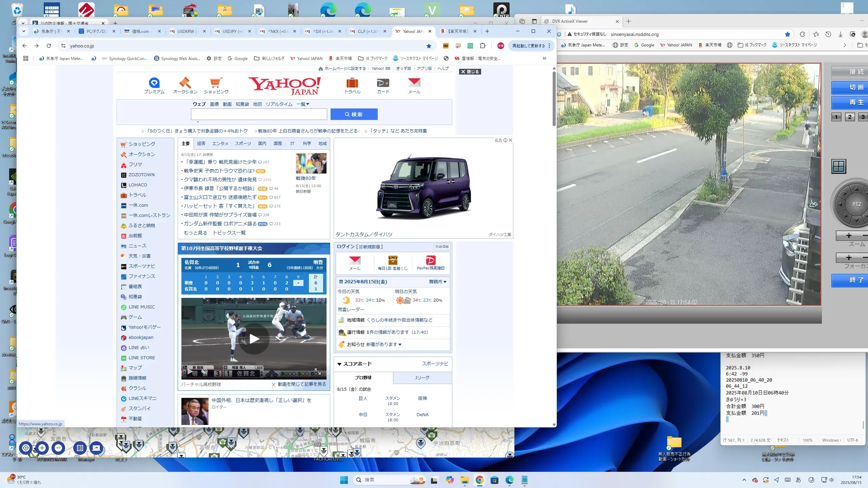Click the Yahoo search input field
The image size is (868, 488).
coord(259,114)
